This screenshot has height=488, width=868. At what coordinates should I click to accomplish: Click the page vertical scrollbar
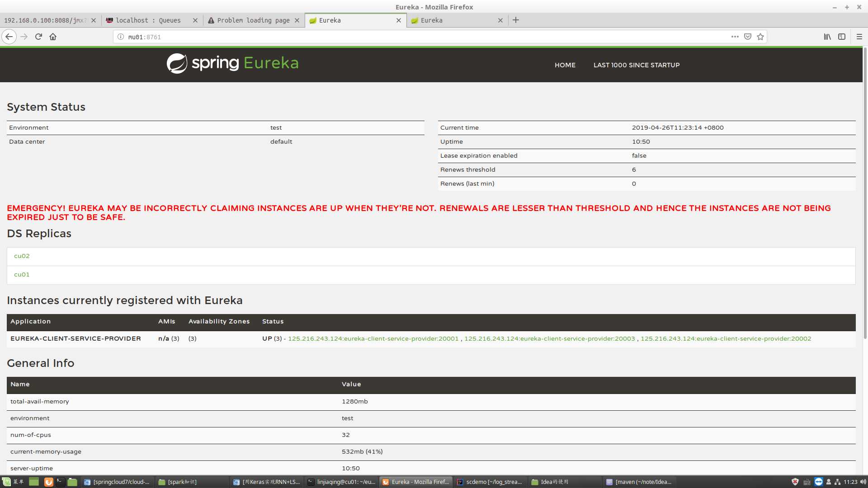click(x=865, y=192)
